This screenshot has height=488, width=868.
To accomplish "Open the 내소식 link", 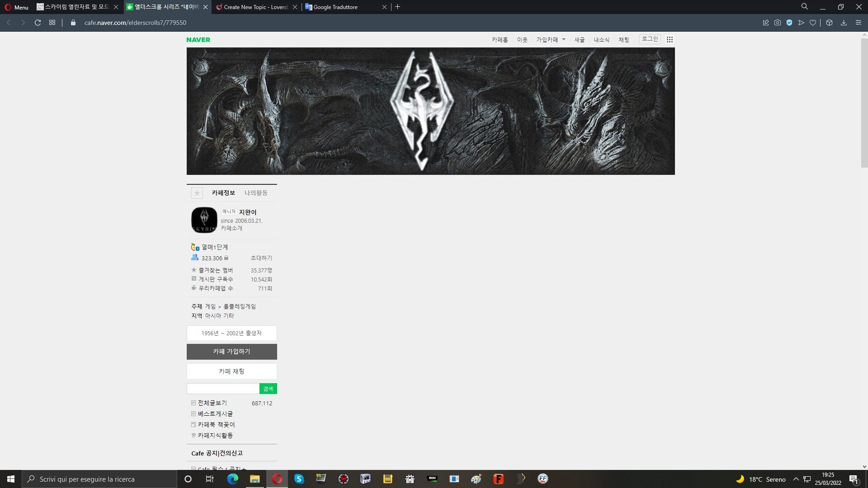I will pyautogui.click(x=602, y=40).
